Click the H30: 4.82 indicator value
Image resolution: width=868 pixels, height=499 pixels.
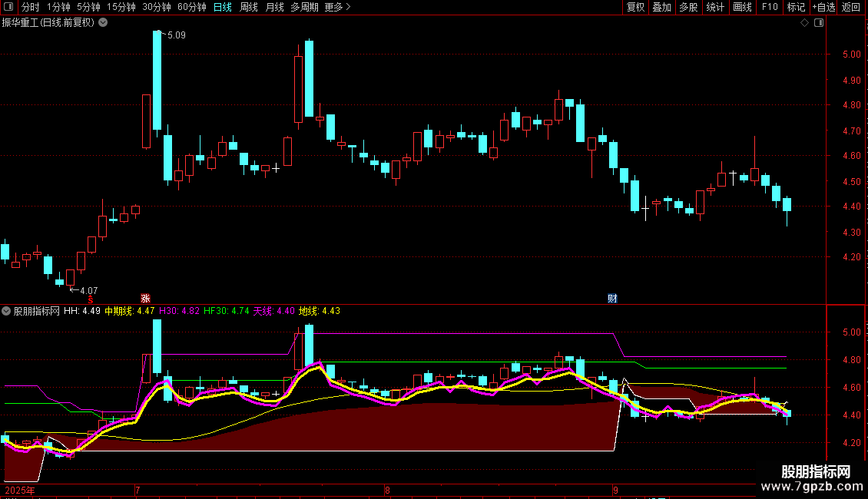point(179,311)
